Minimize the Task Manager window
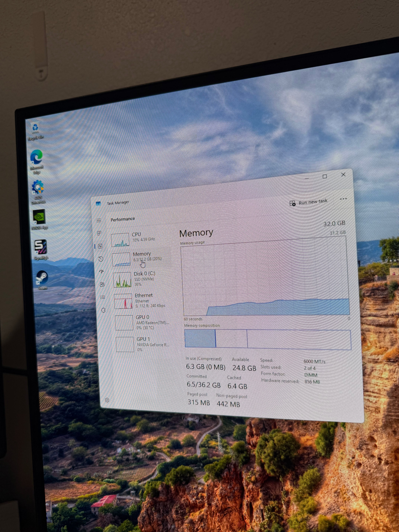 (x=307, y=178)
